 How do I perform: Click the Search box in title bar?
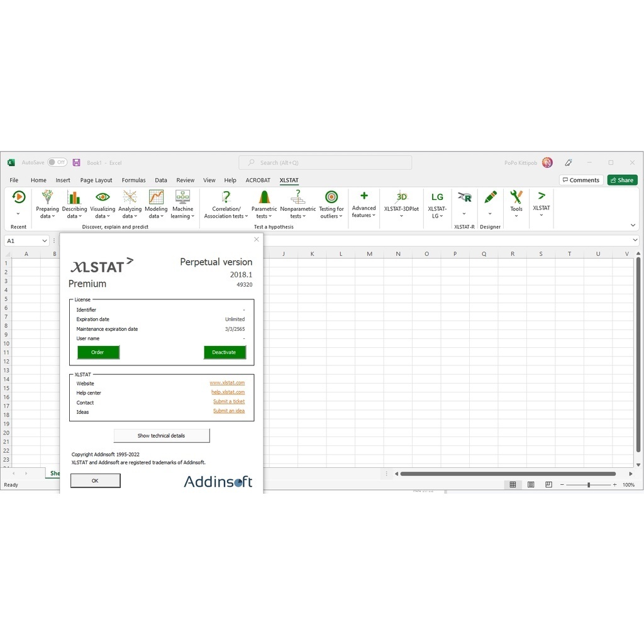pos(325,163)
